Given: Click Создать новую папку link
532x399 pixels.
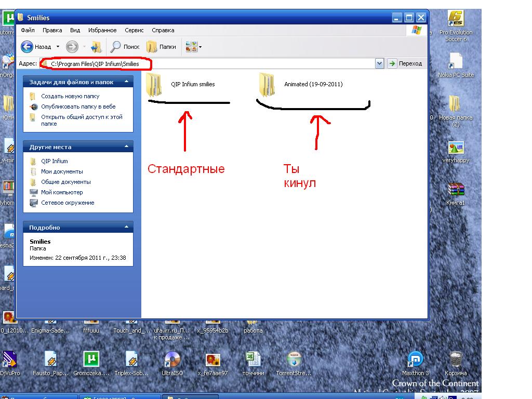Looking at the screenshot, I should coord(70,96).
